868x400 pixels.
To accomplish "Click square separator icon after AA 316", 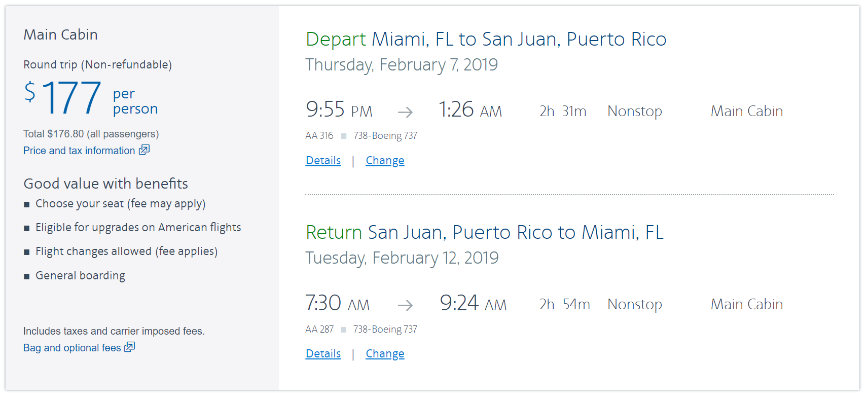I will click(344, 136).
